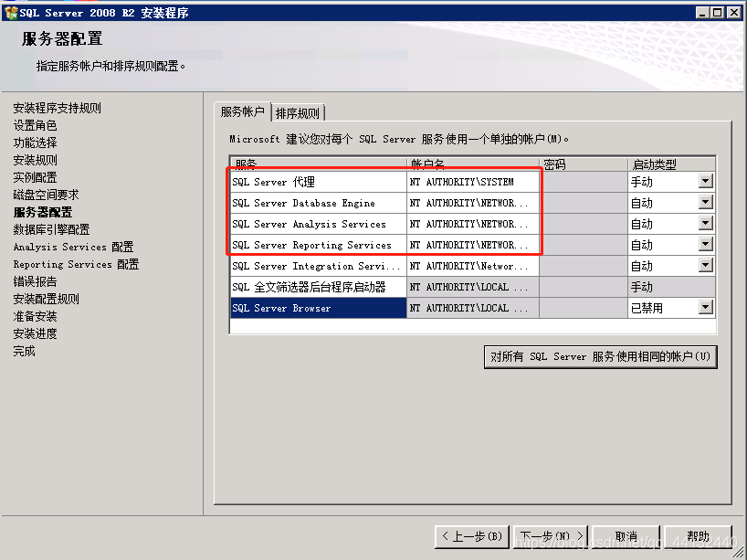Open startup type dropdown for Database Engine

click(x=706, y=203)
